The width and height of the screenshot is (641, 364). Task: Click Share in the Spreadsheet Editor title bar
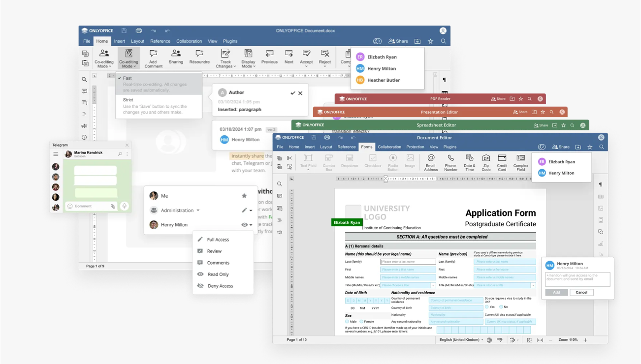[x=541, y=125]
